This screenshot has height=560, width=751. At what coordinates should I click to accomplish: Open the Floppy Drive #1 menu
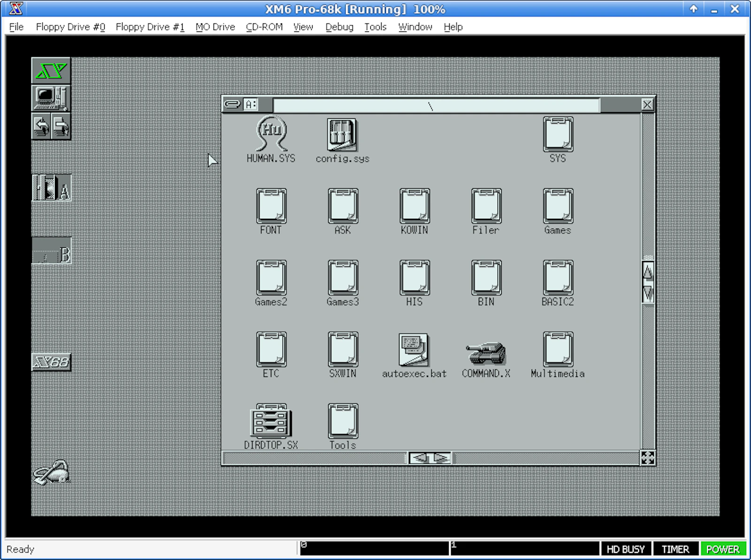150,27
